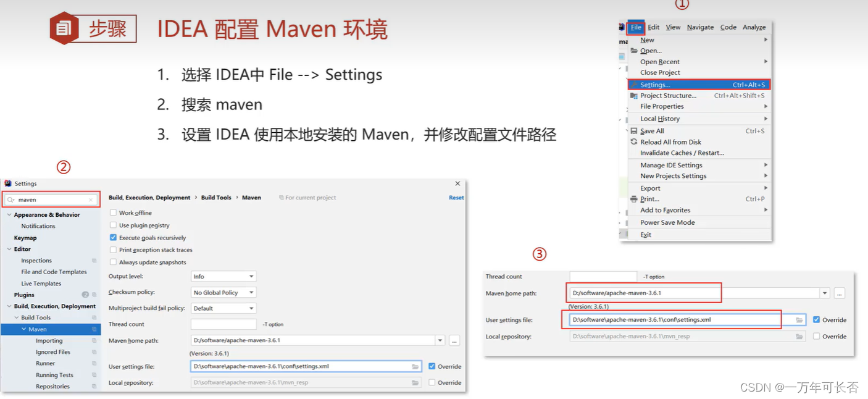868x399 pixels.
Task: Choose Settings... from File menu
Action: point(699,85)
